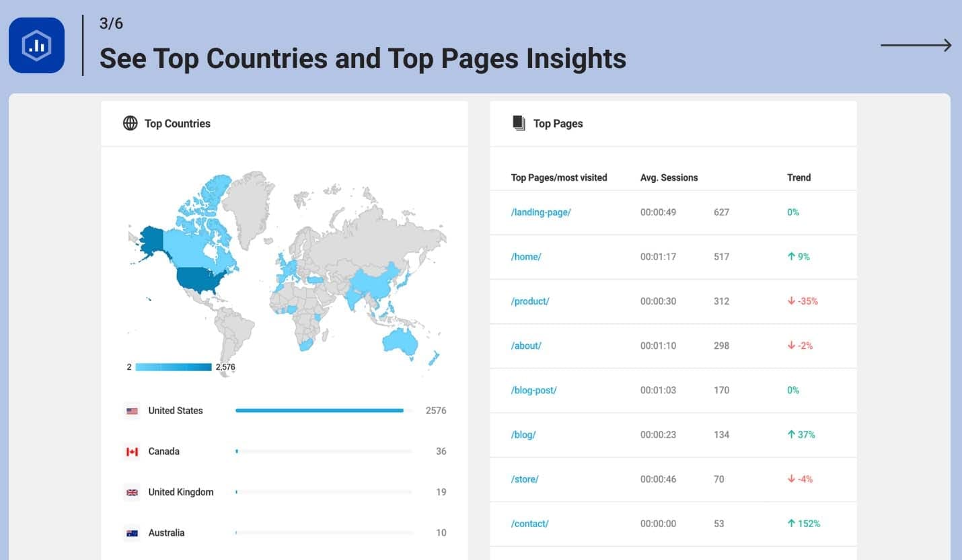Click the Trend column header

coord(799,177)
